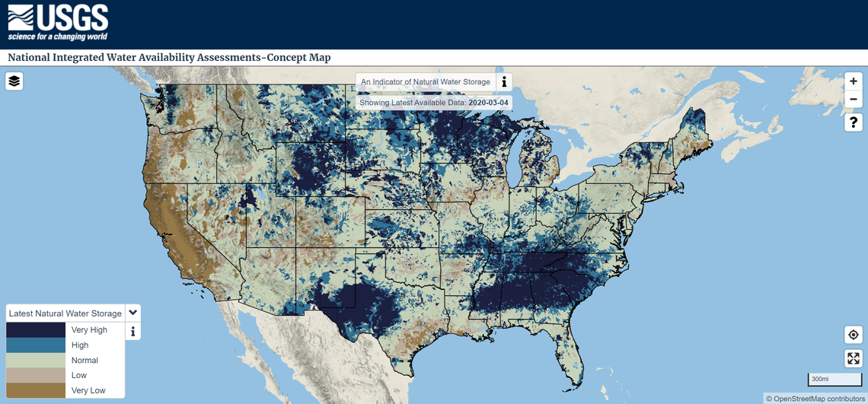Choose the Low tan legend swatch
The height and width of the screenshot is (404, 868).
pyautogui.click(x=36, y=375)
